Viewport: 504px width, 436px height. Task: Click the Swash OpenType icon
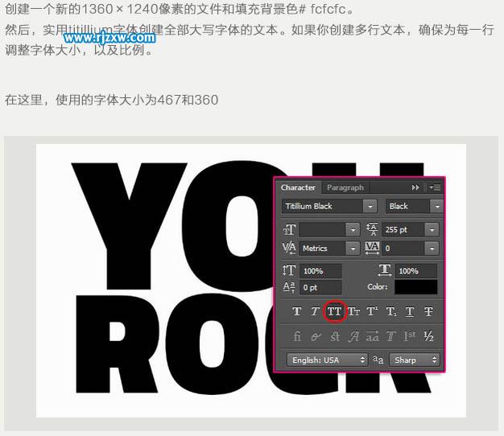click(x=353, y=336)
